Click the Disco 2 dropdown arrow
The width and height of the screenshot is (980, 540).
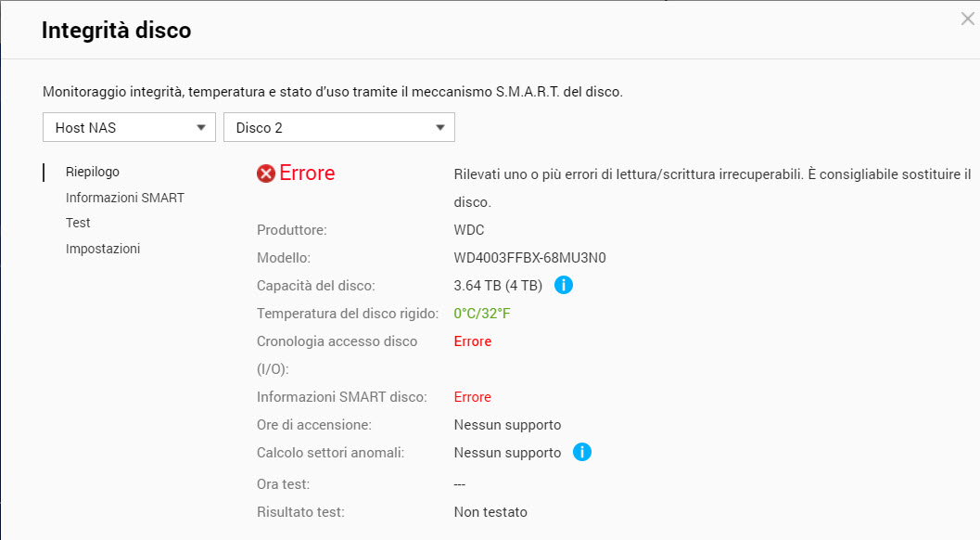(440, 128)
